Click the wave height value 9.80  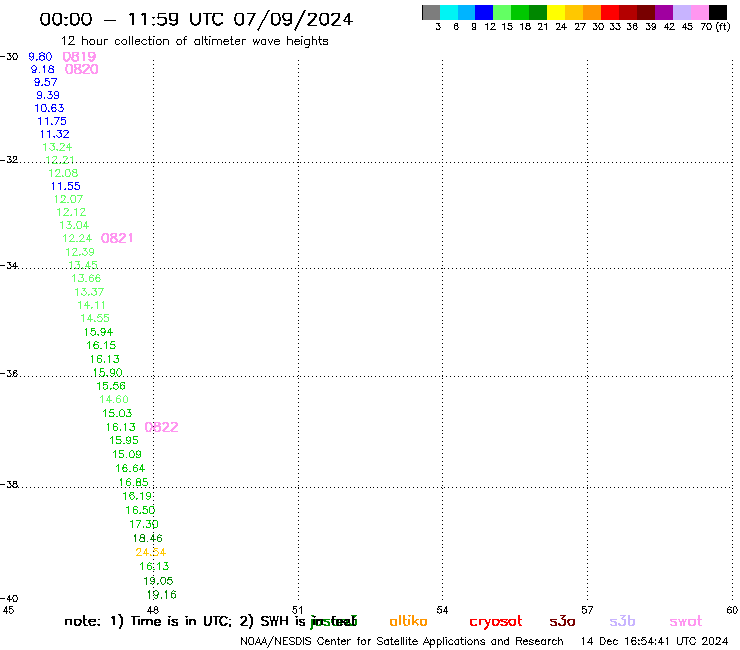point(40,57)
